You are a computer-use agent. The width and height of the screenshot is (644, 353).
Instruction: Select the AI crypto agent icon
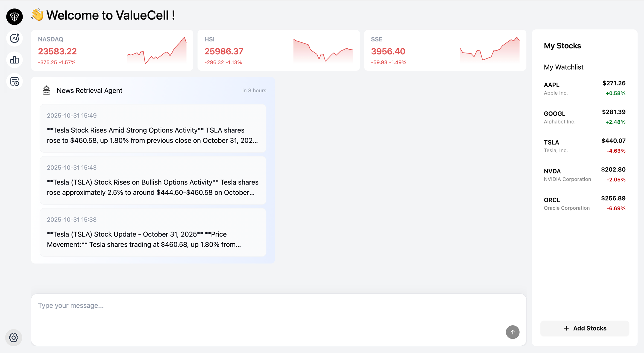(14, 38)
